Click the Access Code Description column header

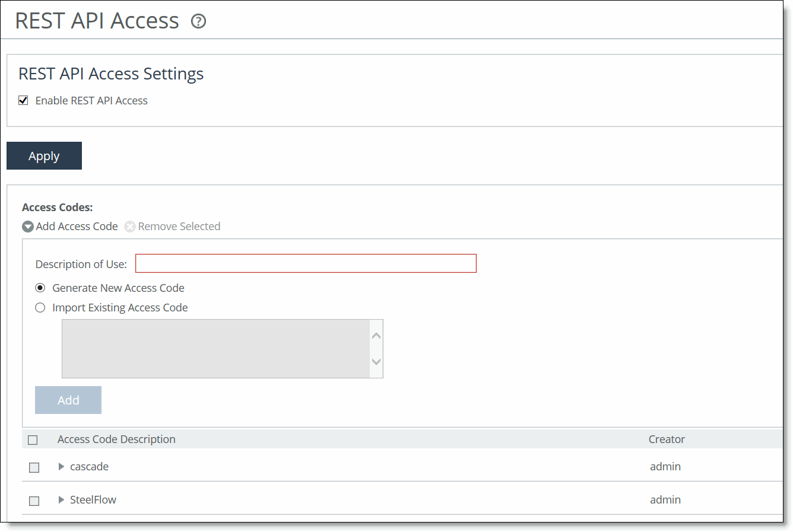pyautogui.click(x=116, y=439)
